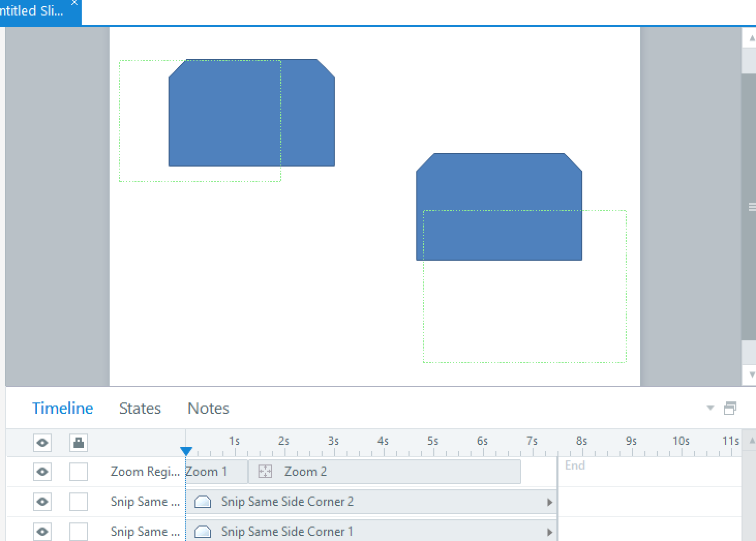This screenshot has height=541, width=756.
Task: Click the shape icon on Snip Same Side Corner 2 bar
Action: (204, 501)
